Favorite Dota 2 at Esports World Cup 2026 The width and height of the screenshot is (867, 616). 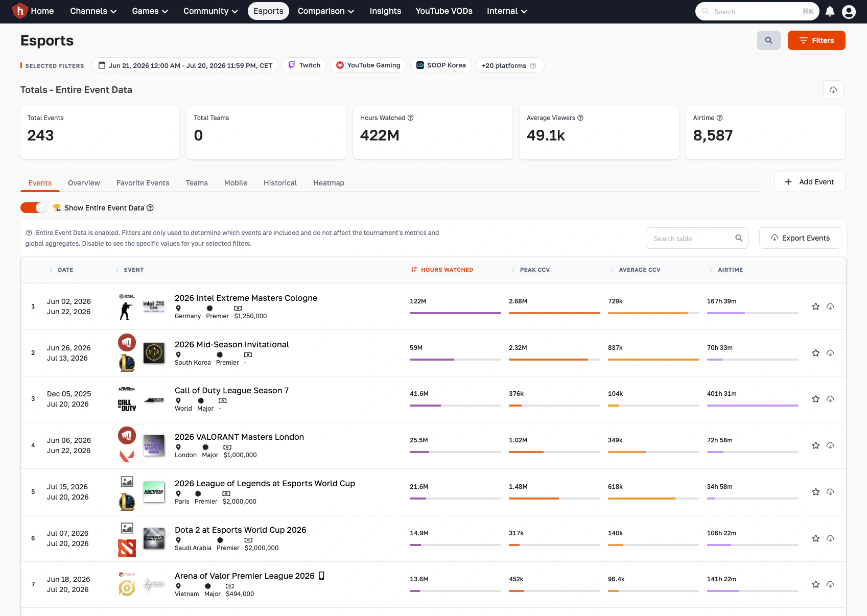pyautogui.click(x=816, y=538)
